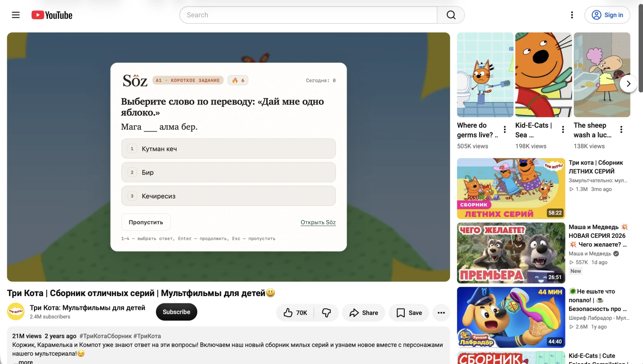Open the Открыть Söz link

point(318,222)
